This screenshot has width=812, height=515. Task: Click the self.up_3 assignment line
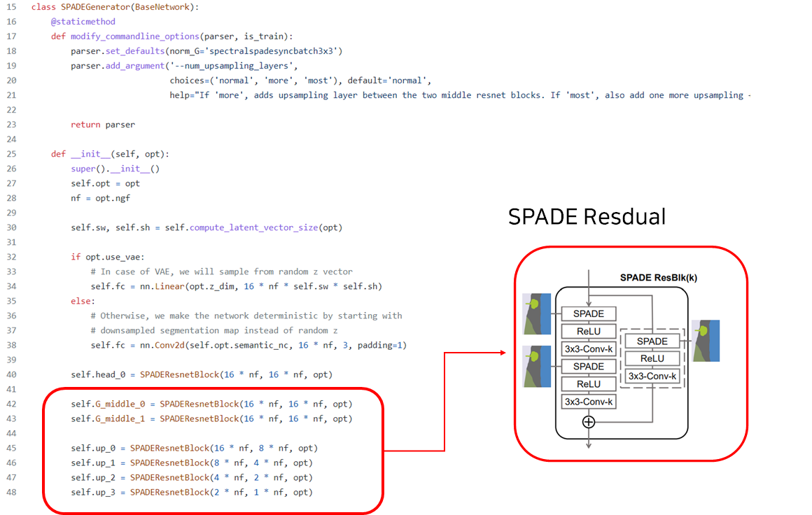(x=192, y=493)
